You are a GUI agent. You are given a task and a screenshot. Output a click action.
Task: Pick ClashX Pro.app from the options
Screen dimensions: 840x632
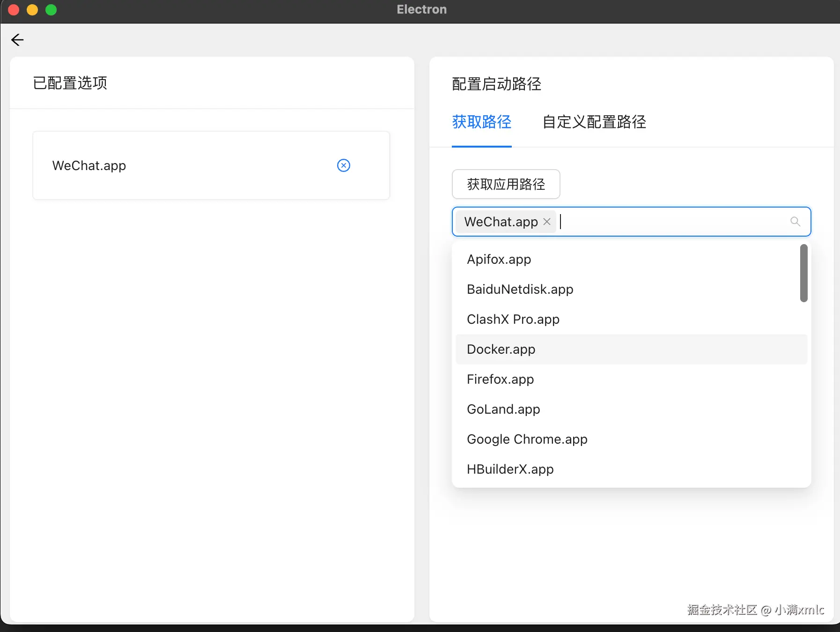[631, 319]
